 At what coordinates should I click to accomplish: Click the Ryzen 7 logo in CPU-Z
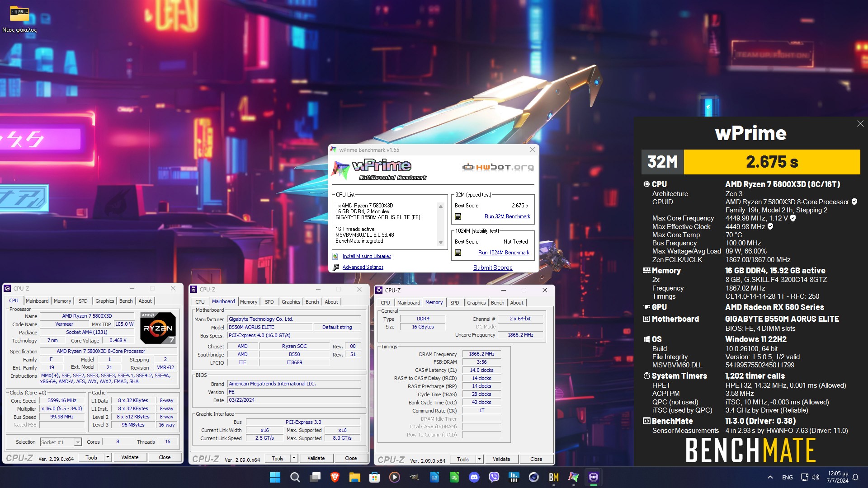coord(158,328)
